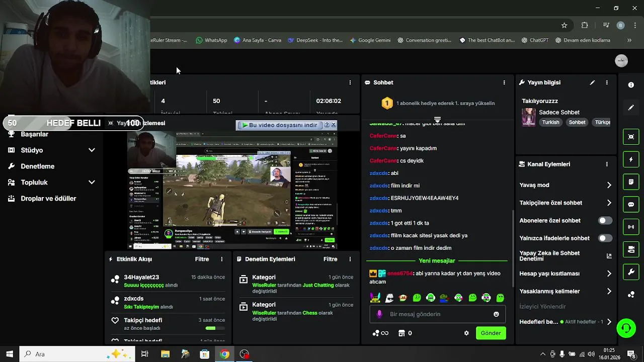Click the Sohbet tag in stream info

click(x=577, y=122)
